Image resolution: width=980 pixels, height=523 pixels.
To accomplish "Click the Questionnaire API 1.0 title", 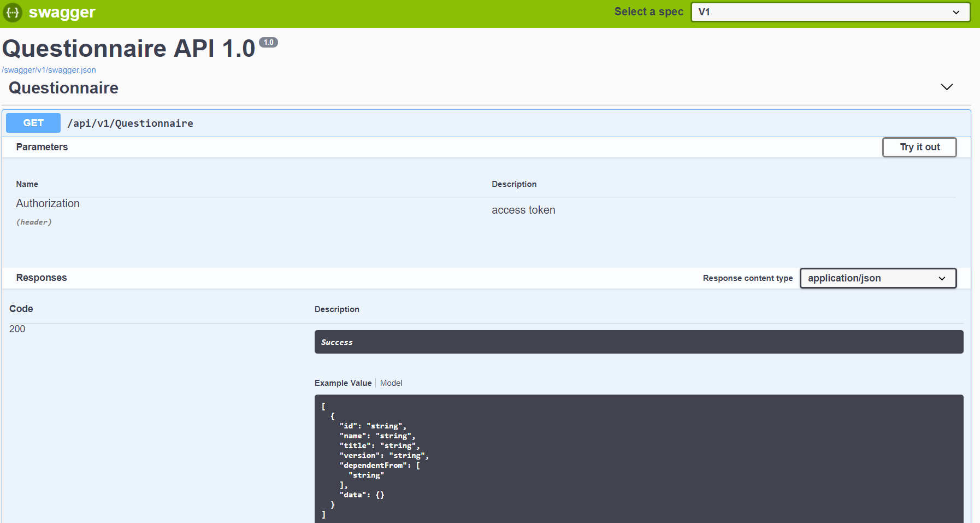I will click(x=128, y=48).
